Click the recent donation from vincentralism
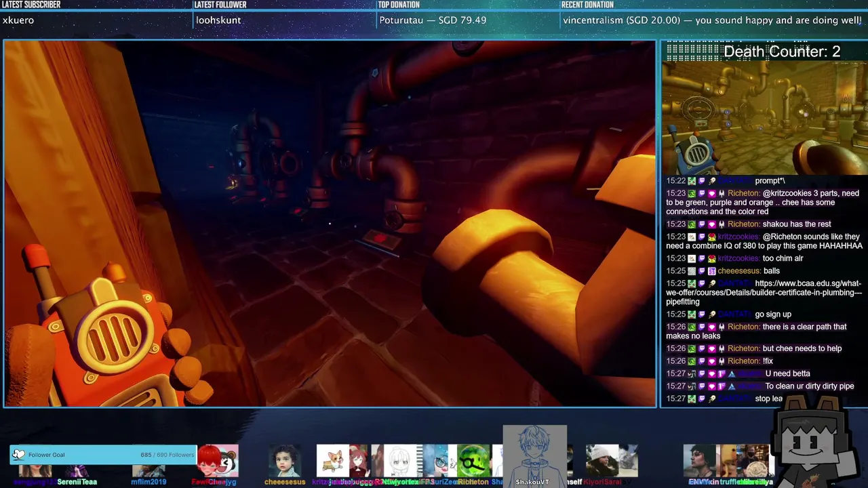Screen dimensions: 868x488 (x=712, y=20)
